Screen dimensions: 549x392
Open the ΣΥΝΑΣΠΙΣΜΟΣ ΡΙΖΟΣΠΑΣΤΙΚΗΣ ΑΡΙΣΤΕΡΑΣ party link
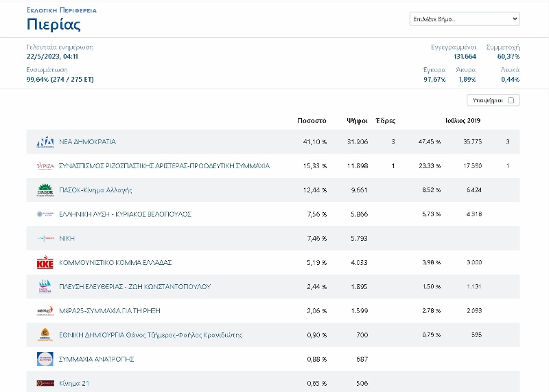(x=164, y=166)
